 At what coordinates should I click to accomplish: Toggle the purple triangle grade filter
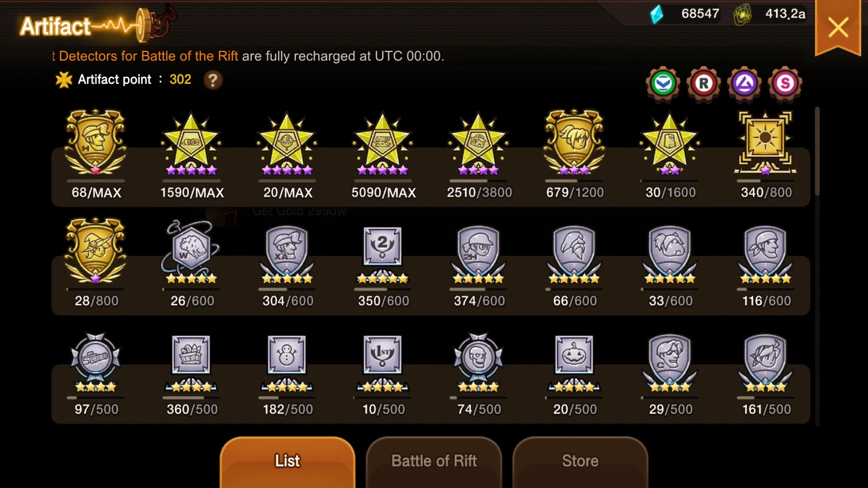coord(744,84)
